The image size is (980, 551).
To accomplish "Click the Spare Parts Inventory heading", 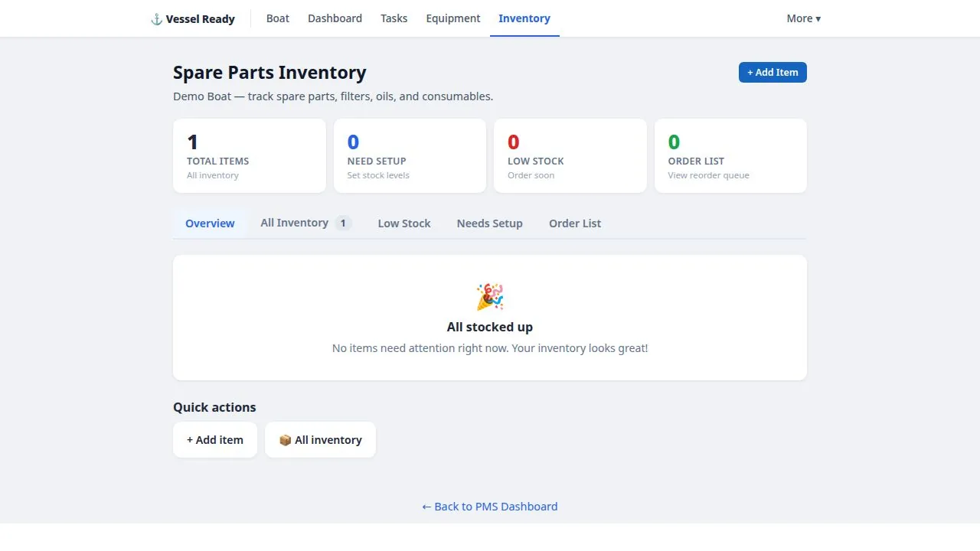I will 269,73.
